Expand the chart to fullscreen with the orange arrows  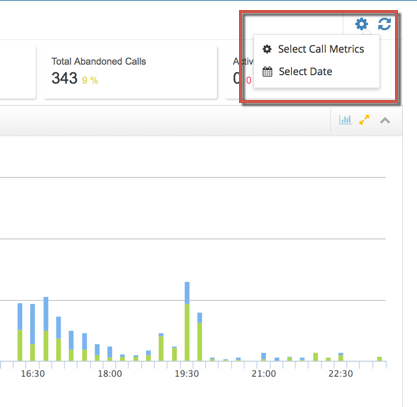364,120
